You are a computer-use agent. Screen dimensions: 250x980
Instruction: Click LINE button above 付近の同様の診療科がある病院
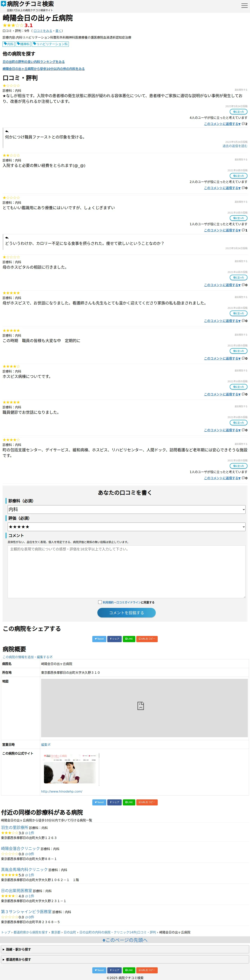(x=129, y=802)
